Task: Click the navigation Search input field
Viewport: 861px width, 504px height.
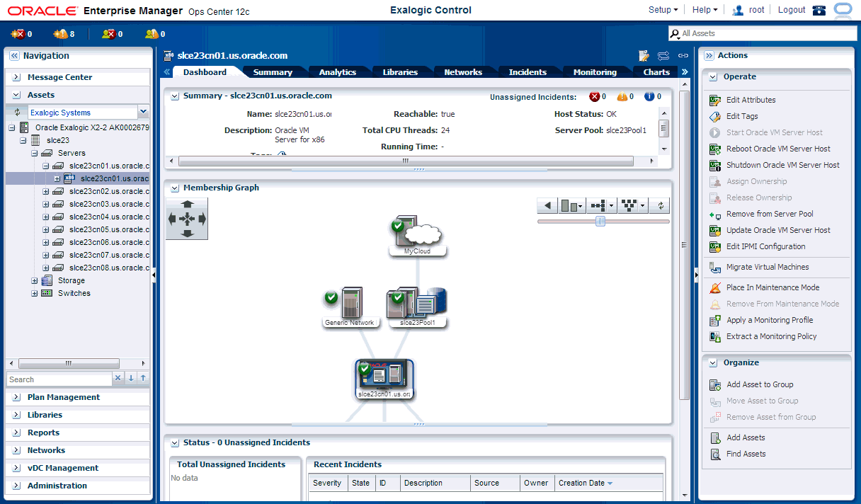Action: [x=59, y=379]
